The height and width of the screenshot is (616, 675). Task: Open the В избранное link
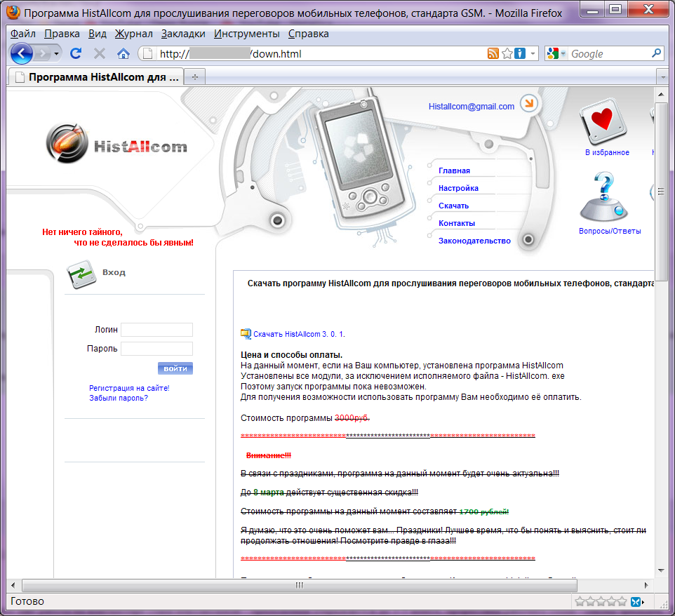[x=607, y=152]
